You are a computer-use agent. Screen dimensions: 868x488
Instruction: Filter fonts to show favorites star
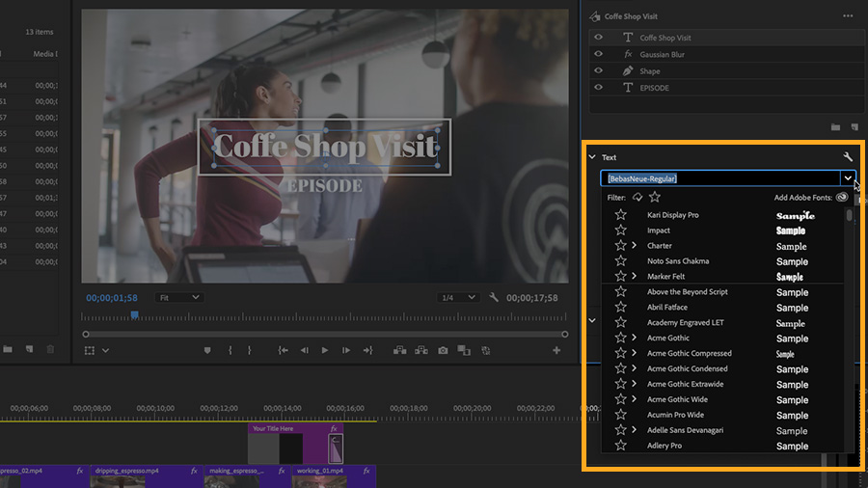pyautogui.click(x=655, y=197)
